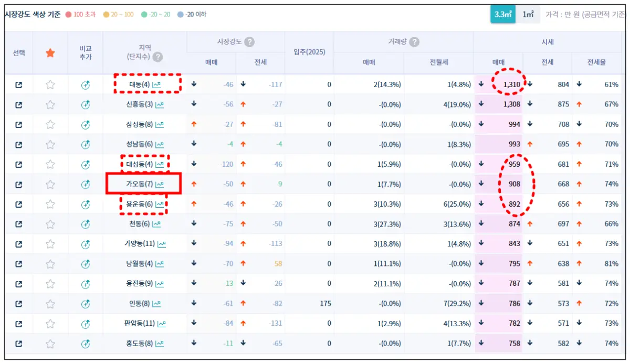
Task: Toggle the favorite star for 판암동
Action: tap(50, 323)
